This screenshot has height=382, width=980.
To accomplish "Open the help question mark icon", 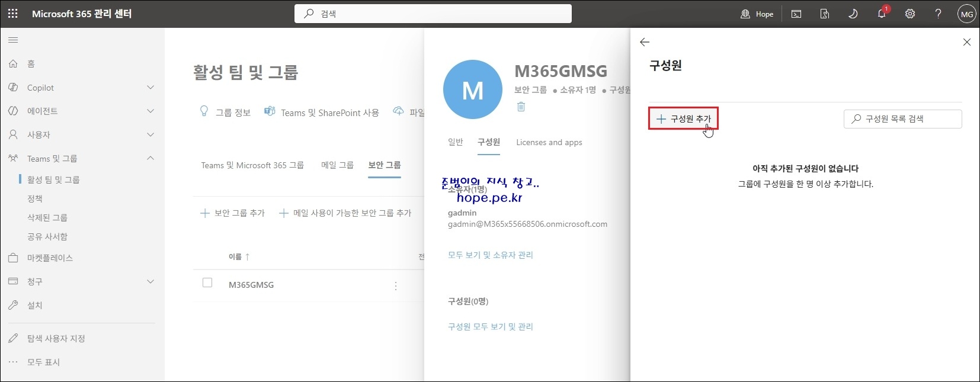I will click(x=938, y=14).
